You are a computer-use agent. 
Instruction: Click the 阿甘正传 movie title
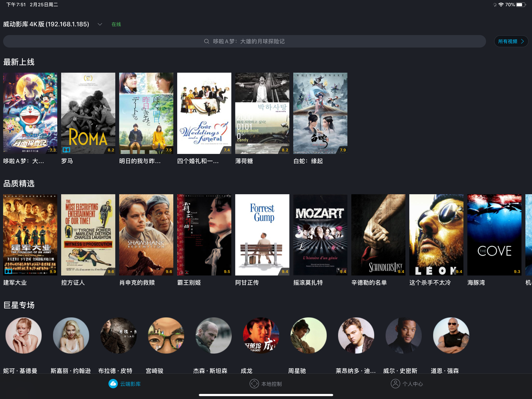247,282
